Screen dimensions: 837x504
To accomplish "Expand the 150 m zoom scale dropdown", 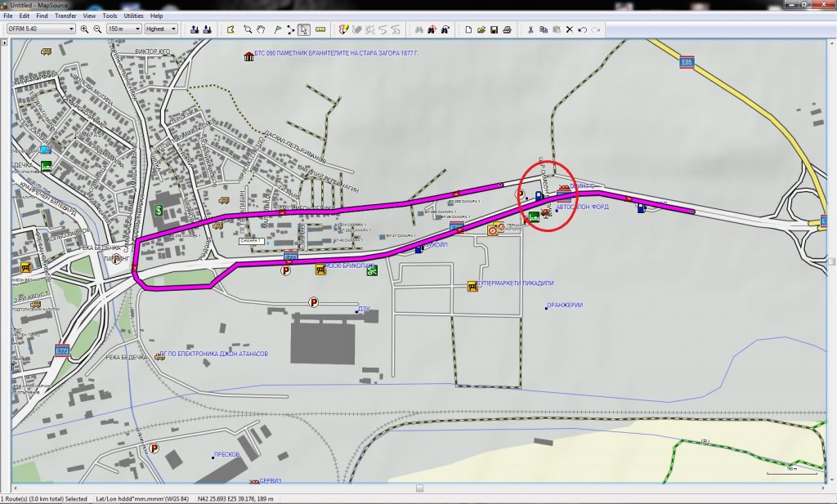I will click(123, 29).
